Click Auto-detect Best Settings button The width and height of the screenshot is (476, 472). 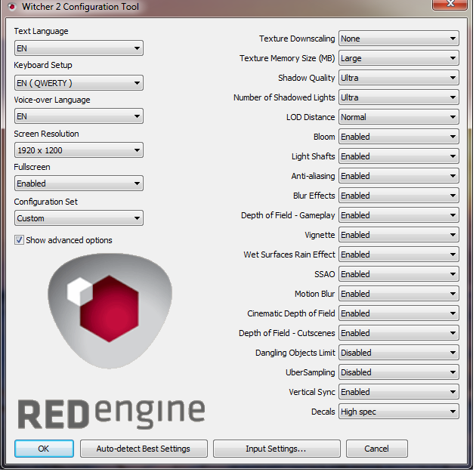coord(144,449)
